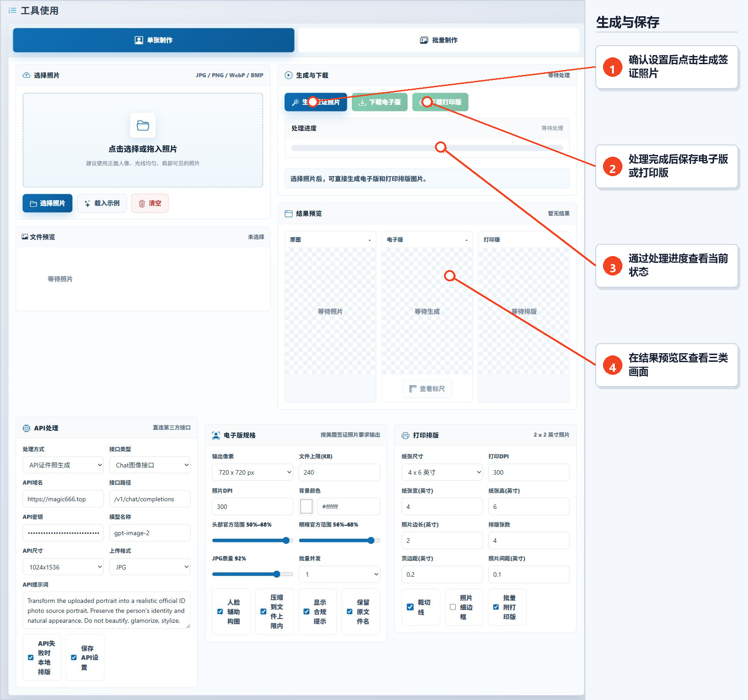Click the 背景颜色 white color swatch

[x=306, y=507]
